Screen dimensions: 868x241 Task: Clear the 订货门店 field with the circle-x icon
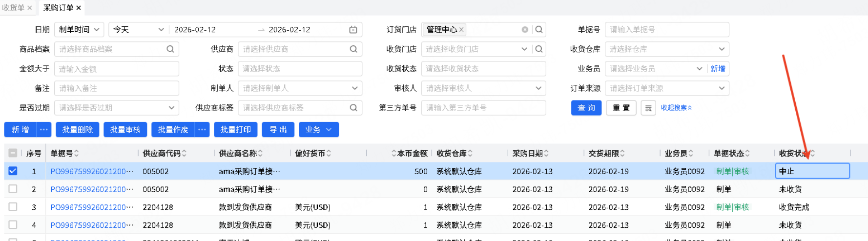pos(525,30)
